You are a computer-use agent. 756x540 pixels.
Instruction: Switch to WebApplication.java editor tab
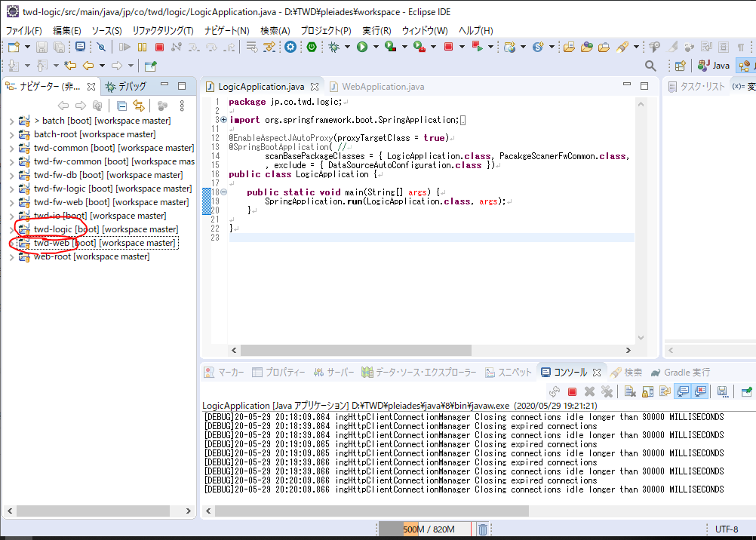pos(383,87)
